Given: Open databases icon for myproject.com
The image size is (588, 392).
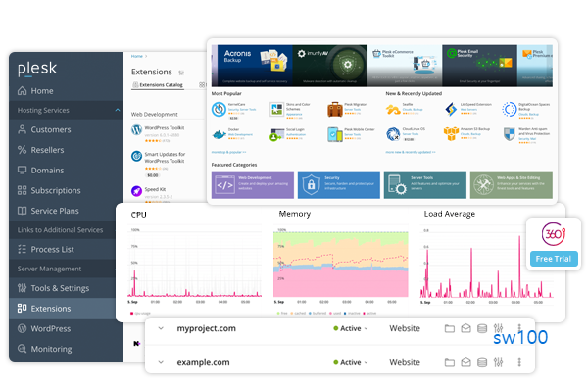Looking at the screenshot, I should (x=482, y=328).
